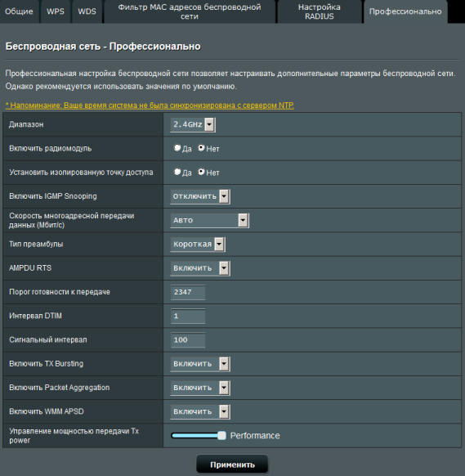465x476 pixels.
Task: Select Да for изолированную точку доступа
Action: coord(177,172)
